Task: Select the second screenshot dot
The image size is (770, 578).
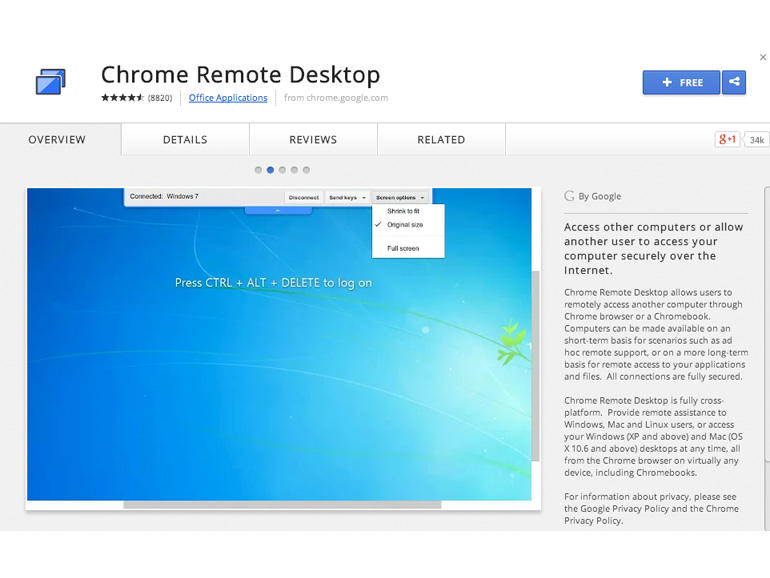Action: pos(270,170)
